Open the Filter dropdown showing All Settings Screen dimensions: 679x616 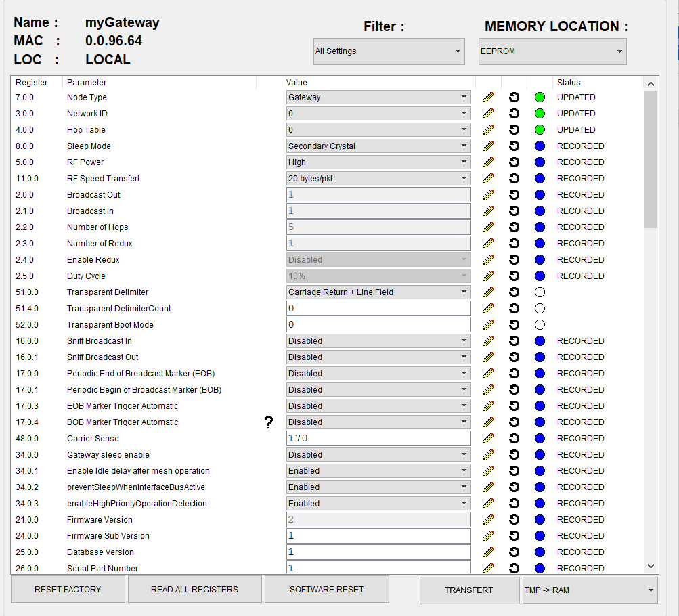[x=389, y=51]
